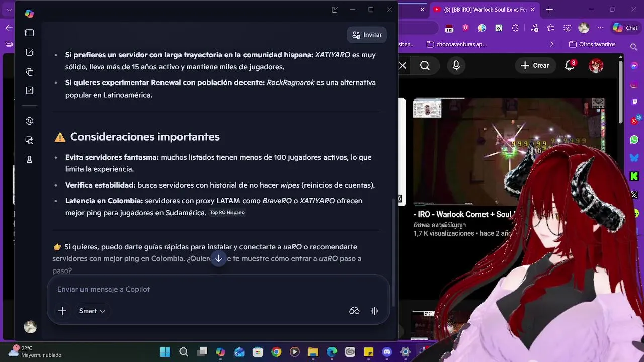644x362 pixels.
Task: Open Outlook from the taskbar
Action: (x=239, y=352)
